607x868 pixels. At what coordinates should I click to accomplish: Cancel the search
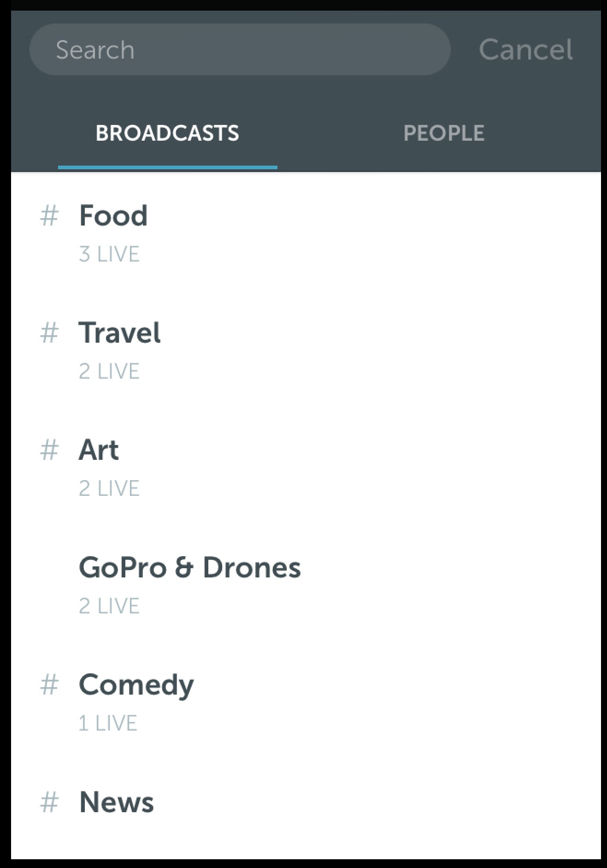pos(525,49)
